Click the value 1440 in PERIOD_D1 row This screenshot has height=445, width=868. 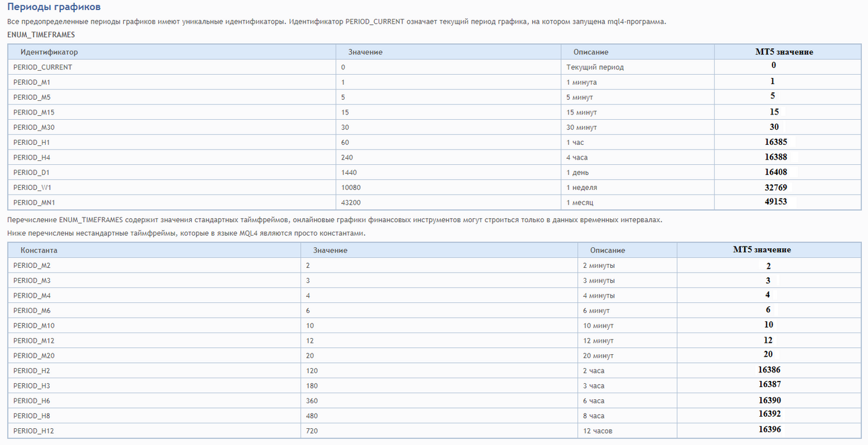(x=349, y=172)
